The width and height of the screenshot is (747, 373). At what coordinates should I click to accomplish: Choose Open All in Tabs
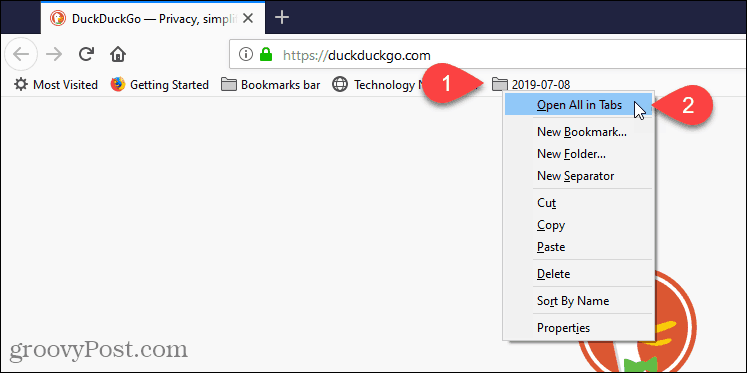(x=579, y=105)
